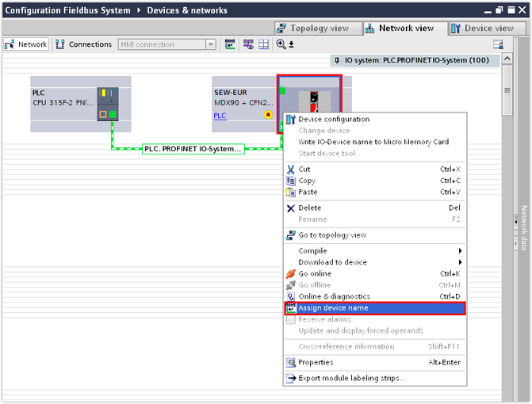
Task: Click the Properties icon in context menu
Action: click(291, 363)
